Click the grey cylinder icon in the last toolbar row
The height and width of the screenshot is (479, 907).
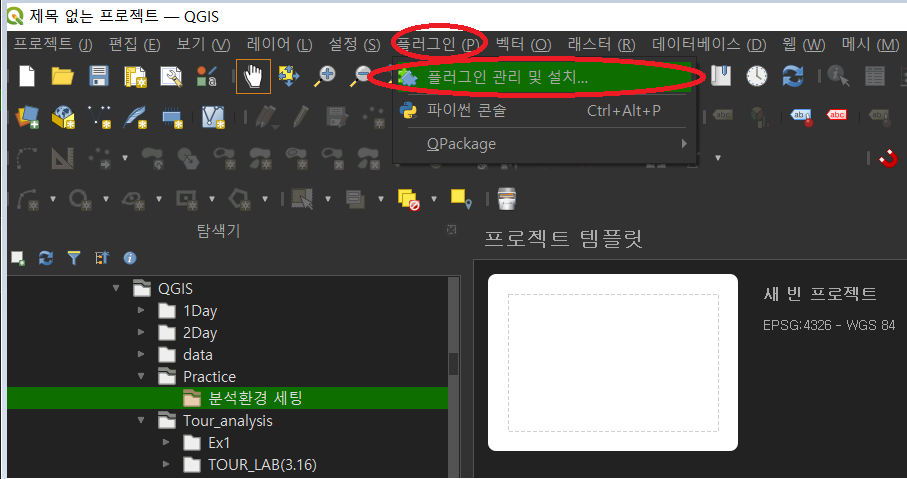click(506, 198)
